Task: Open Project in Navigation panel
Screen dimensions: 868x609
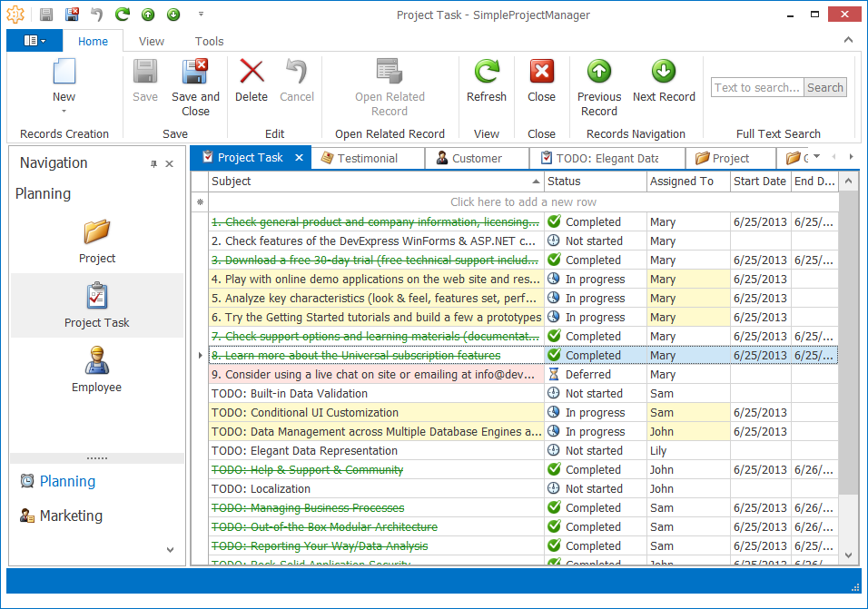Action: click(97, 241)
